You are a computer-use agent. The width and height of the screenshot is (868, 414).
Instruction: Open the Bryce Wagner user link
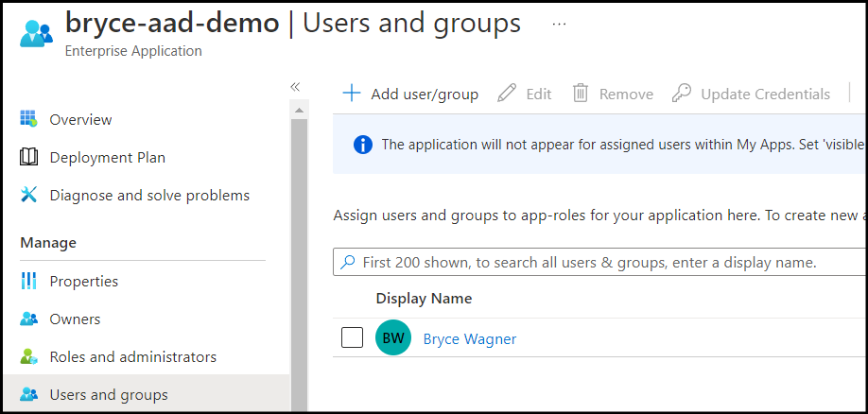(x=469, y=338)
